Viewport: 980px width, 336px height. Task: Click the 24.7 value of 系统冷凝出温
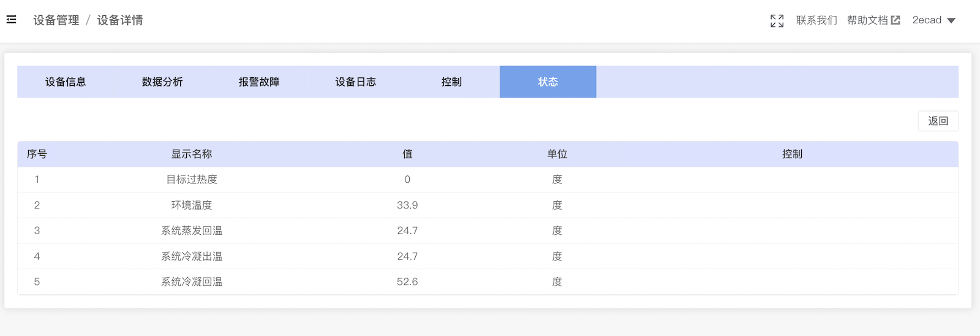(407, 256)
